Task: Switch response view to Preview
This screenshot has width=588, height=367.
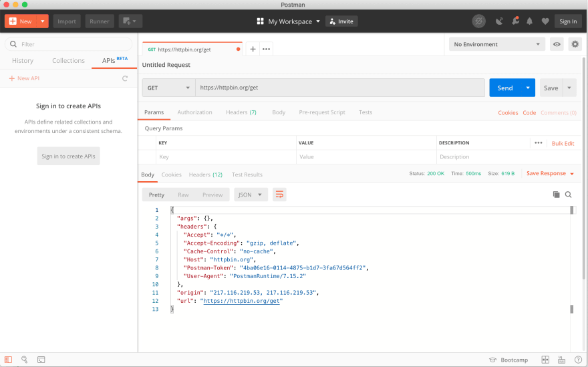Action: pyautogui.click(x=212, y=195)
